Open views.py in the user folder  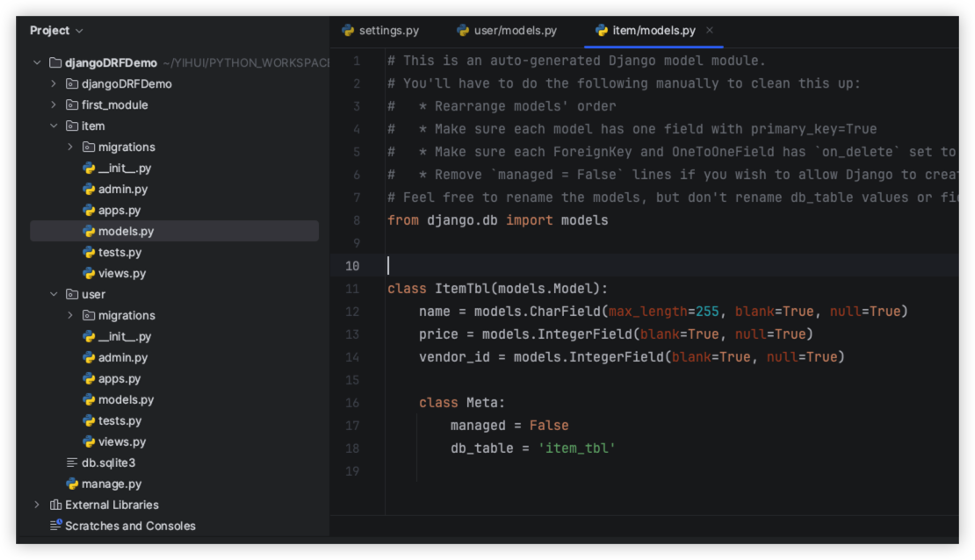coord(122,442)
